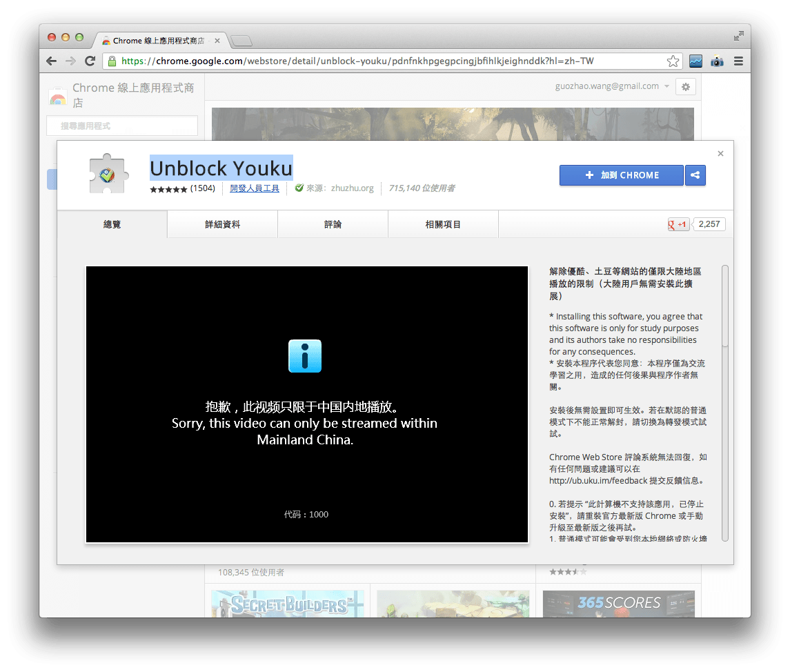Click the share icon beside 加到 CHROME
The width and height of the screenshot is (790, 672).
pos(695,175)
